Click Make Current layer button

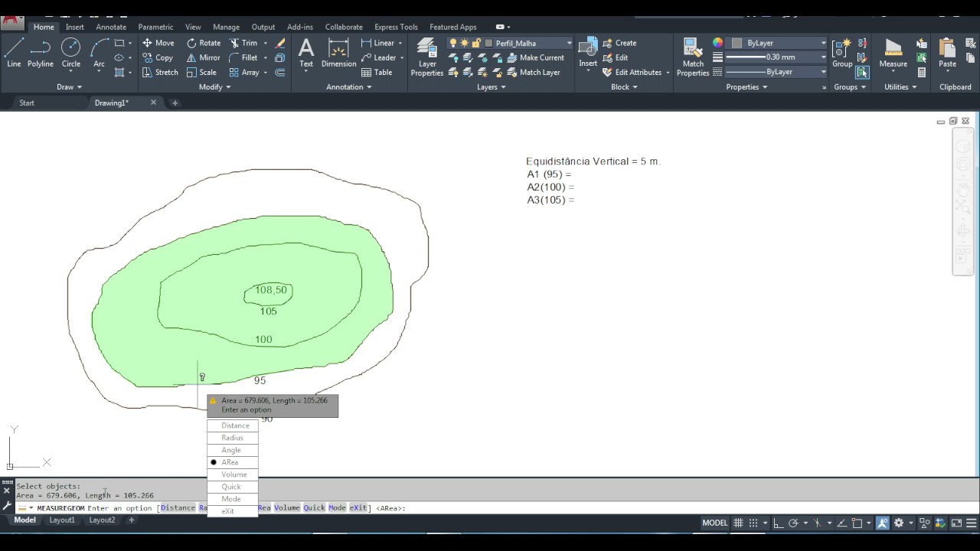tap(535, 57)
